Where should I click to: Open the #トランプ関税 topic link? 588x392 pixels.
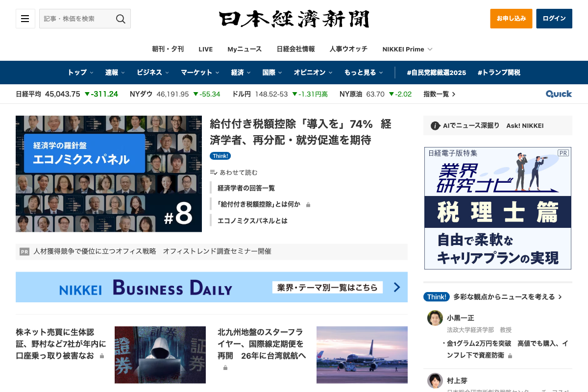pos(499,73)
